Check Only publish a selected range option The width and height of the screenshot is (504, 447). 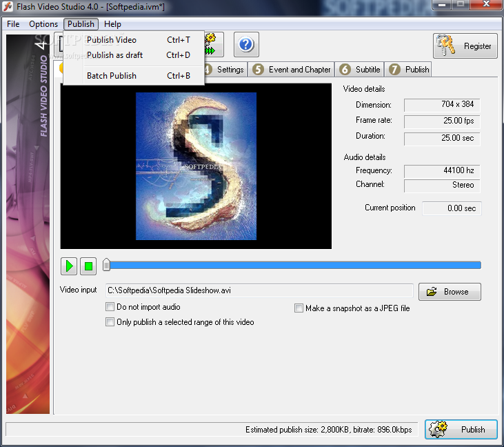(x=110, y=322)
